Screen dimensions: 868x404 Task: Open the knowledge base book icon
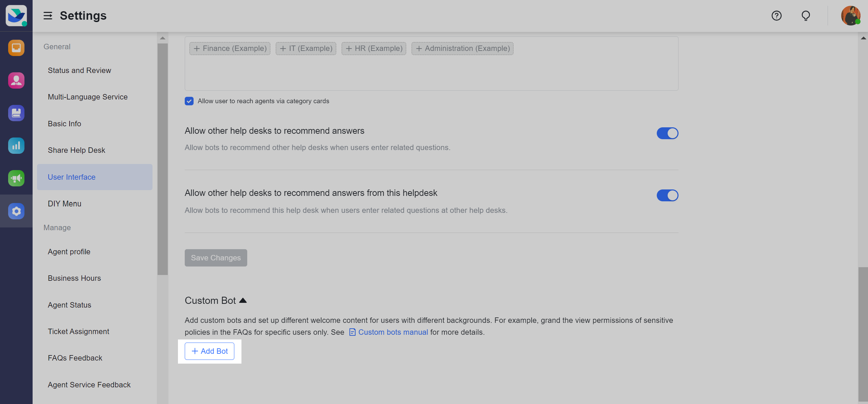16,113
